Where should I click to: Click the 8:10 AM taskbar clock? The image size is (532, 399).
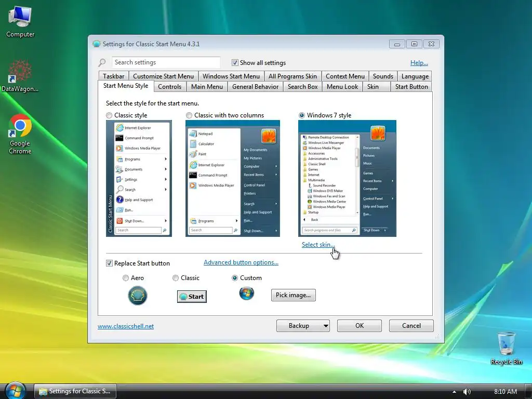pos(505,392)
